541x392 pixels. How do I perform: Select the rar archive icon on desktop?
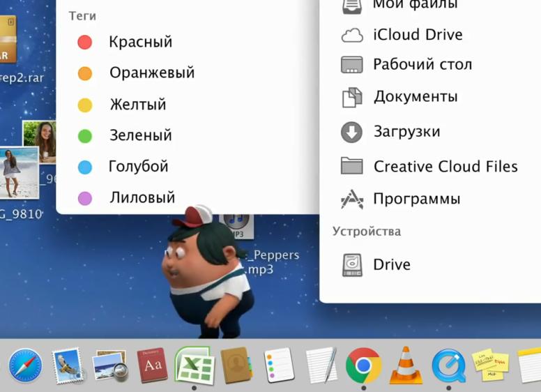pyautogui.click(x=8, y=40)
